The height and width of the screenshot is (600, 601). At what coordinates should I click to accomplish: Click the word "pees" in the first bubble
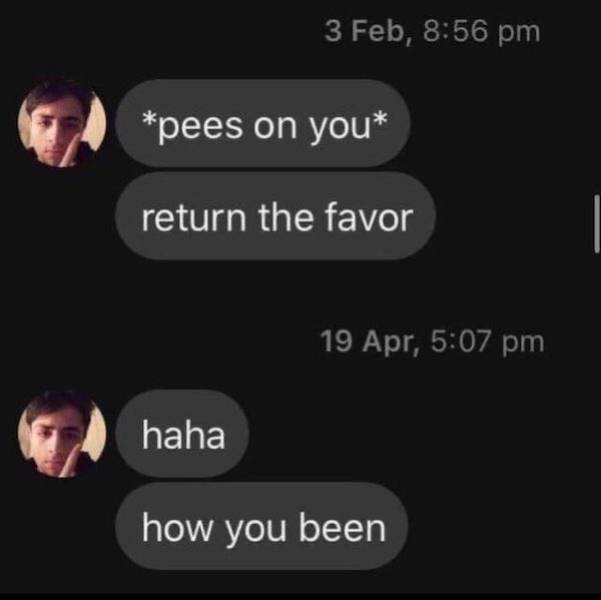(203, 124)
